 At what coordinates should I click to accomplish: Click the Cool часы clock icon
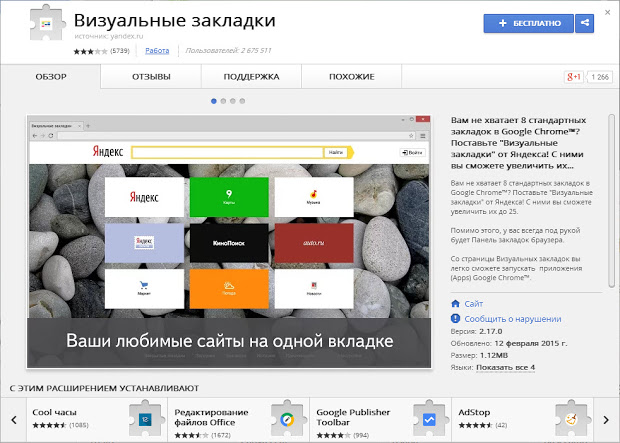[145, 419]
